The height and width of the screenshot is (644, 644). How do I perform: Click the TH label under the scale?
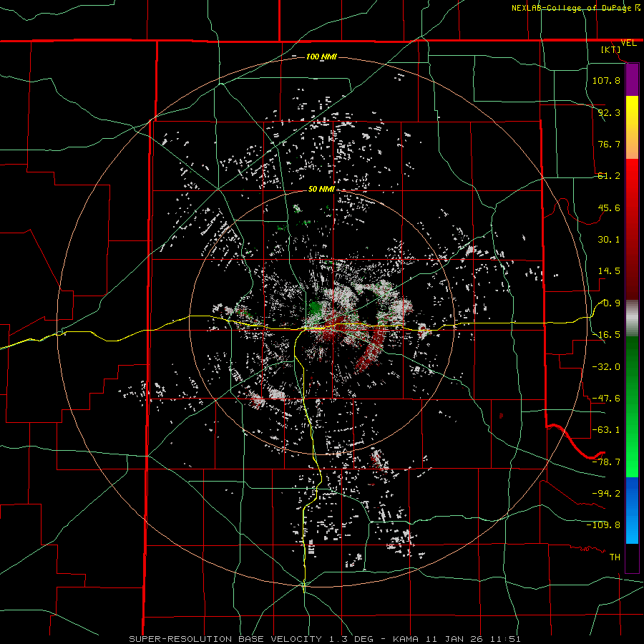click(615, 557)
